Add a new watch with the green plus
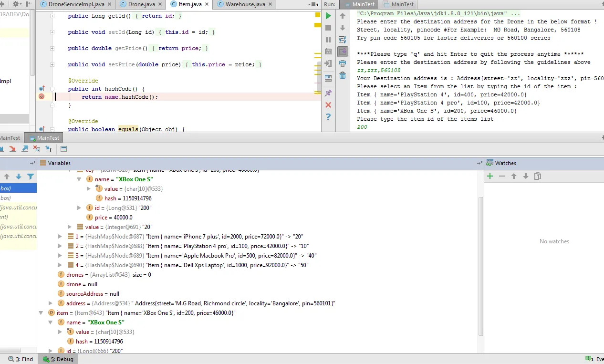Screen dimensions: 604x364 490,176
